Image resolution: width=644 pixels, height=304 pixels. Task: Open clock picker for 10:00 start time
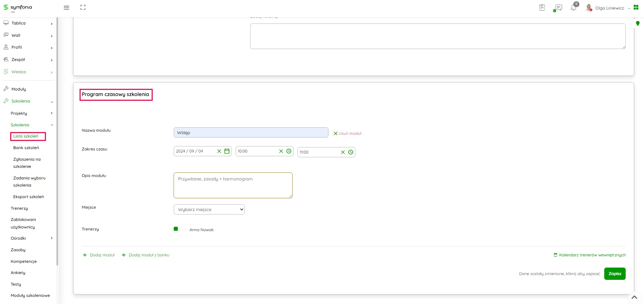pos(289,151)
